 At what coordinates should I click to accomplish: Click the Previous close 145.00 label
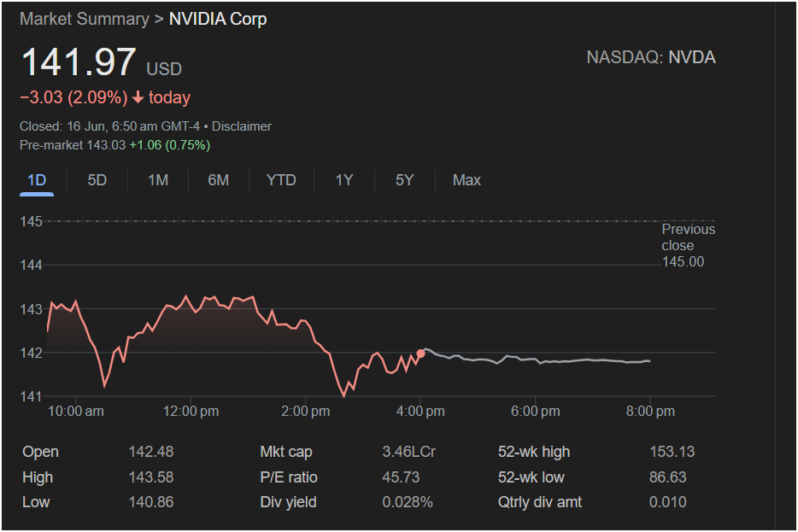pos(688,245)
